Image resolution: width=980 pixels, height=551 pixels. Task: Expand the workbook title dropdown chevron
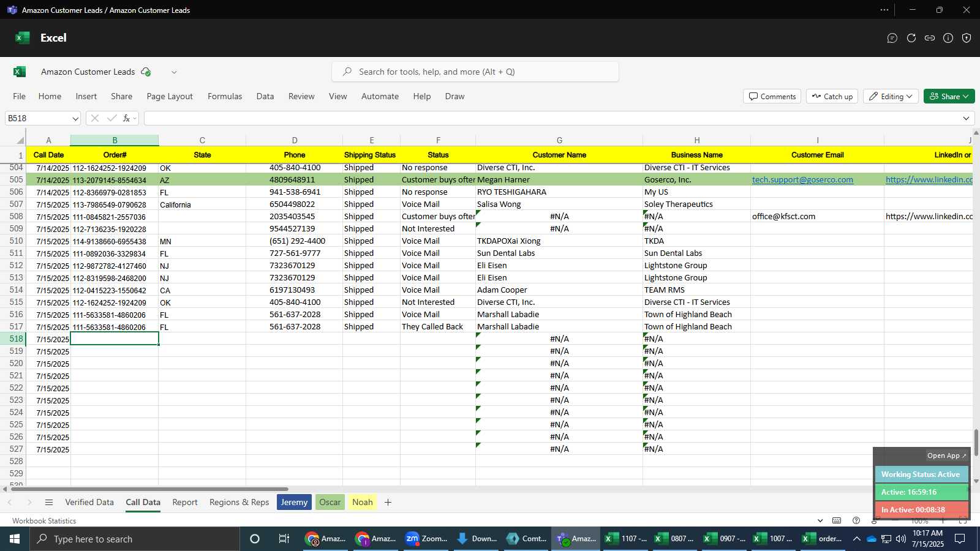[174, 72]
